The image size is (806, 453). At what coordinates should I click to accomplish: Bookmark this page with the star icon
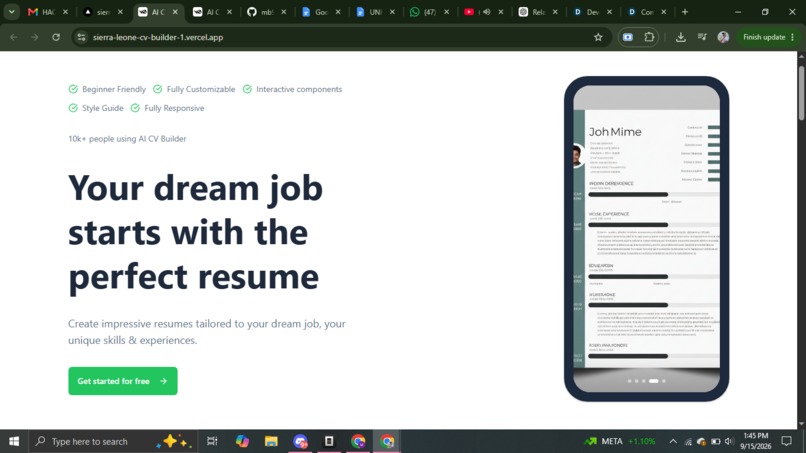click(x=598, y=37)
